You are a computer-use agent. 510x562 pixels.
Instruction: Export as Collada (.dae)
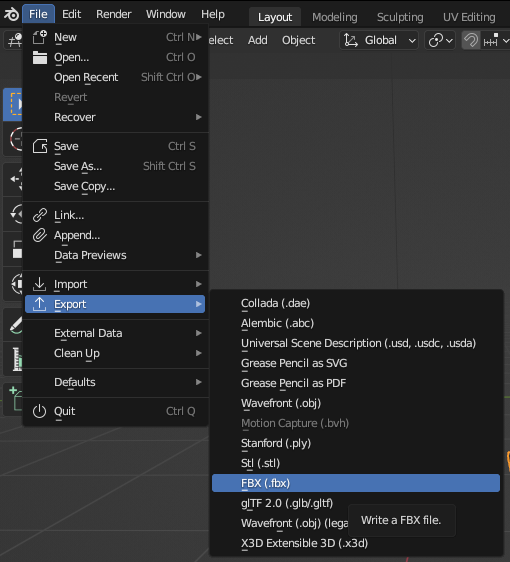356,303
